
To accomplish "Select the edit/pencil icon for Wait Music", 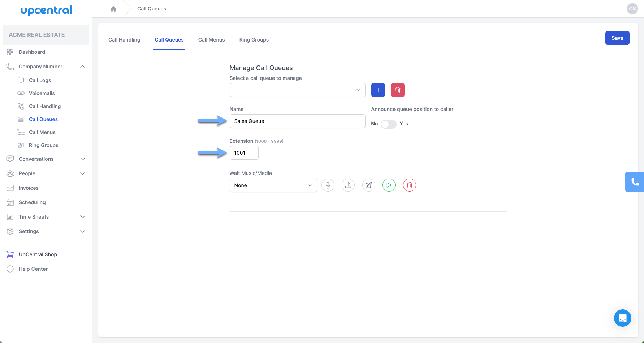I will click(x=368, y=185).
